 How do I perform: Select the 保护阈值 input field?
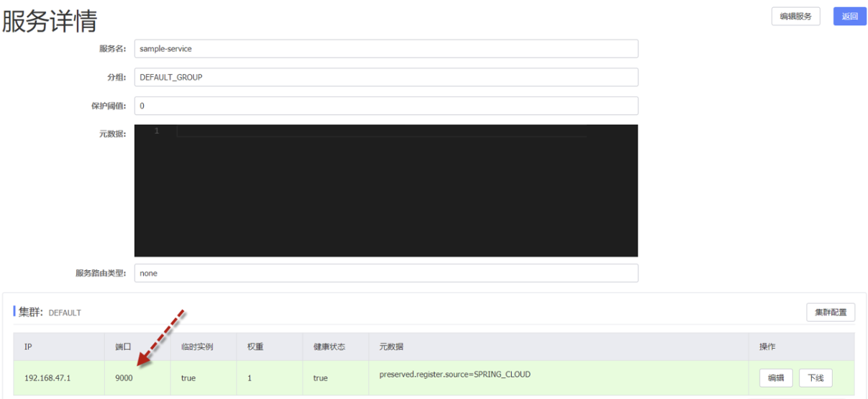[x=386, y=106]
